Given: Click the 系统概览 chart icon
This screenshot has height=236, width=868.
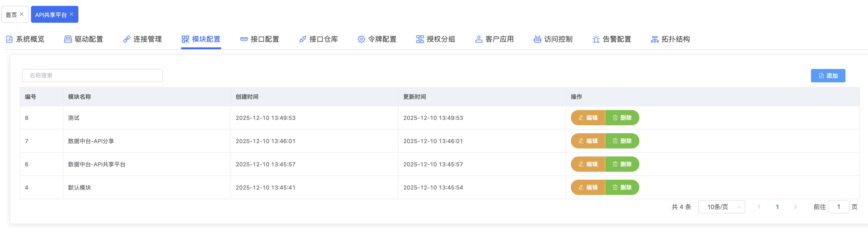Looking at the screenshot, I should tap(9, 39).
